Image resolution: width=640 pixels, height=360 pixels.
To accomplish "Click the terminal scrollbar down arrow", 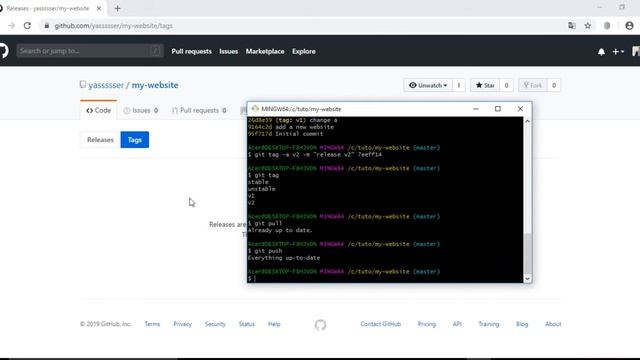I will pos(527,279).
